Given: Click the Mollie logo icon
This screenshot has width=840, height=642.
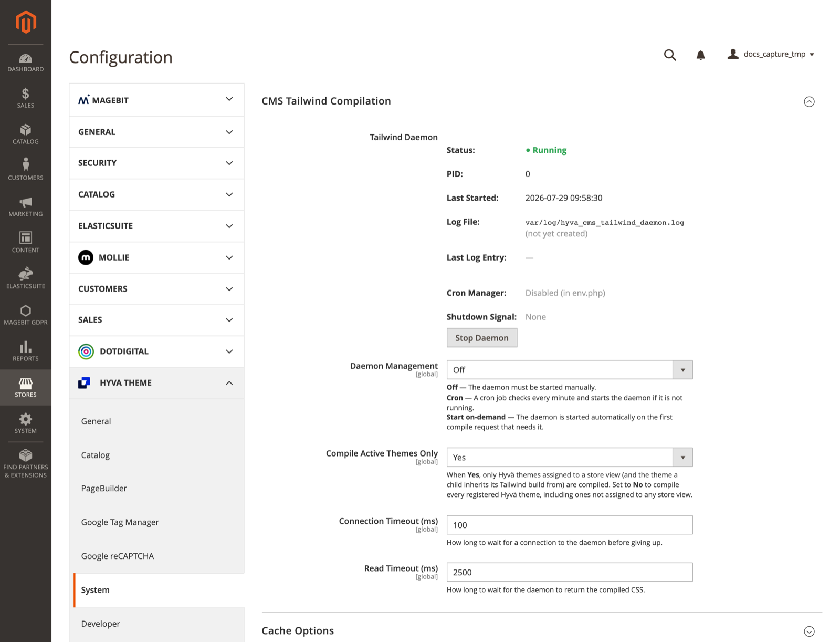Looking at the screenshot, I should point(86,257).
